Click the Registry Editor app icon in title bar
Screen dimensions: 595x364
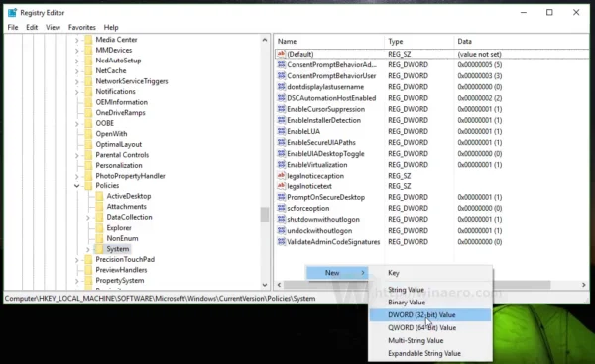(x=12, y=13)
